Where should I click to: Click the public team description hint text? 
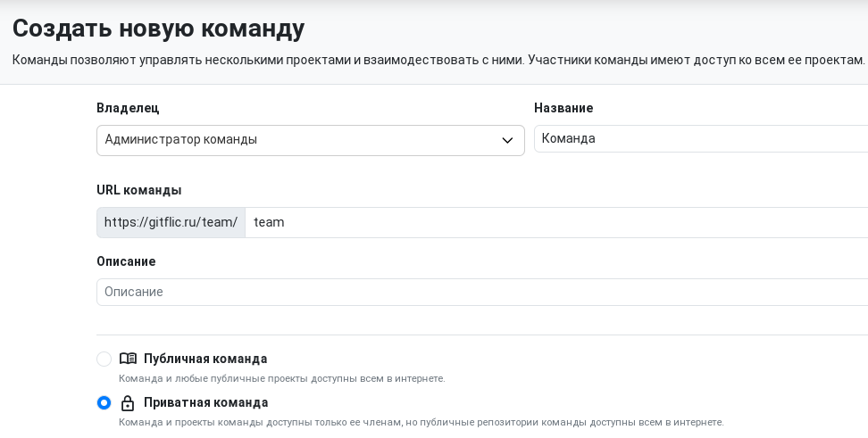tap(282, 379)
